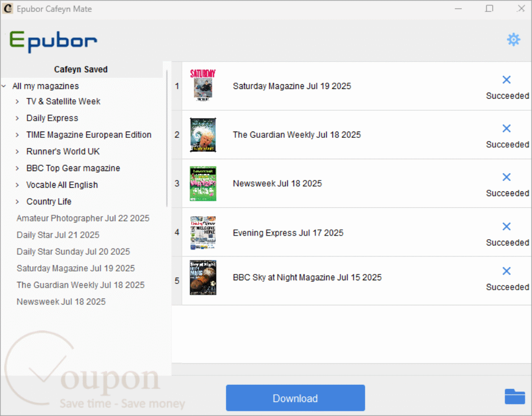Select TV & Satellite Week in tree
This screenshot has width=532, height=416.
pyautogui.click(x=63, y=101)
